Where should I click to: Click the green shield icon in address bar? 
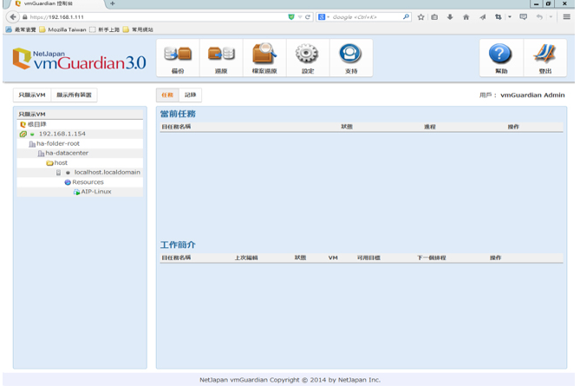tap(291, 17)
